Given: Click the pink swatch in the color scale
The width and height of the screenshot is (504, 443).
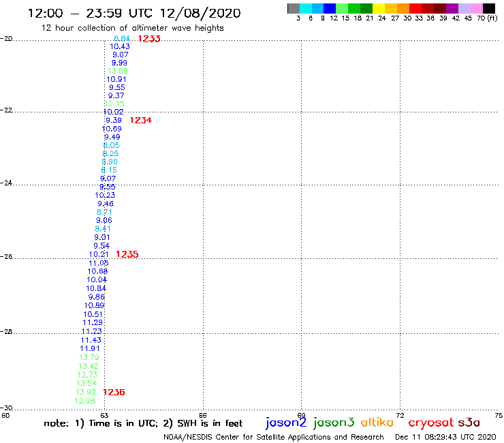Looking at the screenshot, I should tap(476, 8).
